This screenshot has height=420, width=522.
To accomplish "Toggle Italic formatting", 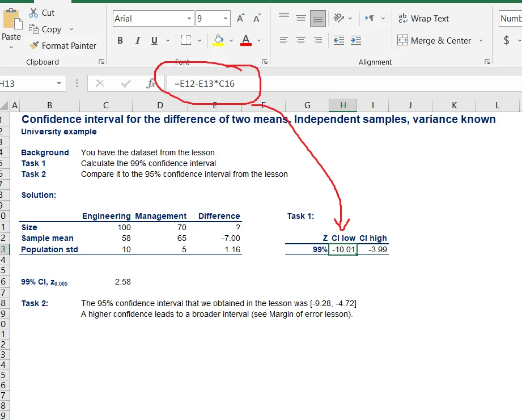I will [x=137, y=41].
